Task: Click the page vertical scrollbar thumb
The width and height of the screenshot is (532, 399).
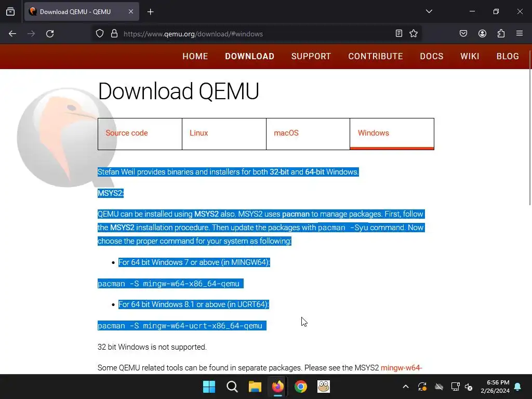Action: click(x=530, y=127)
